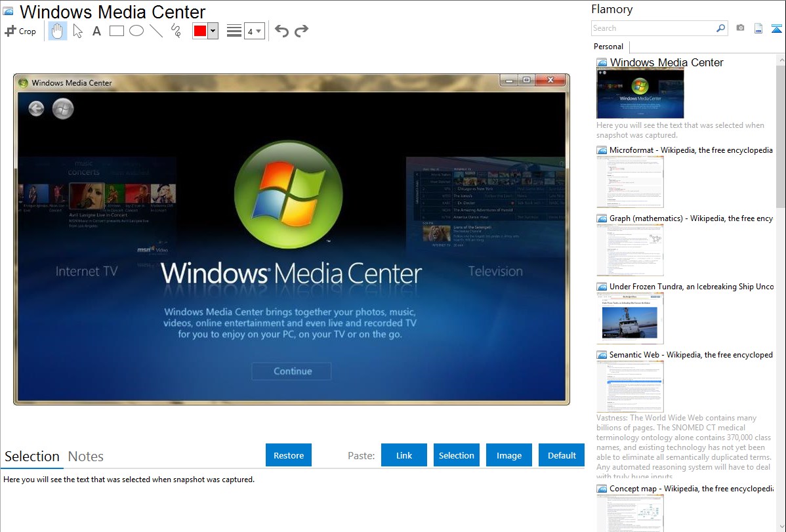Image resolution: width=786 pixels, height=532 pixels.
Task: Click the Flamory search field
Action: [x=653, y=28]
